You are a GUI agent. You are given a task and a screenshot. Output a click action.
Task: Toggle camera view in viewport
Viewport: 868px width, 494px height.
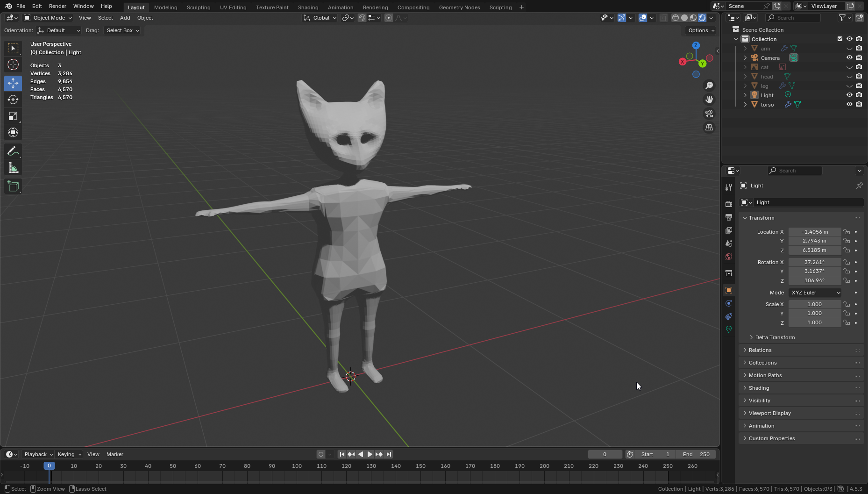[x=709, y=114]
